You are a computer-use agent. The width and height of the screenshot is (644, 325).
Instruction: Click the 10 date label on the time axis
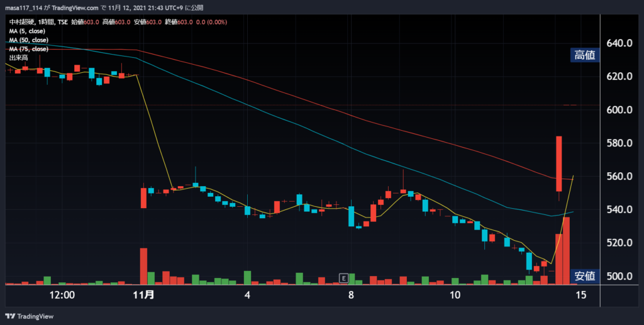coord(454,295)
